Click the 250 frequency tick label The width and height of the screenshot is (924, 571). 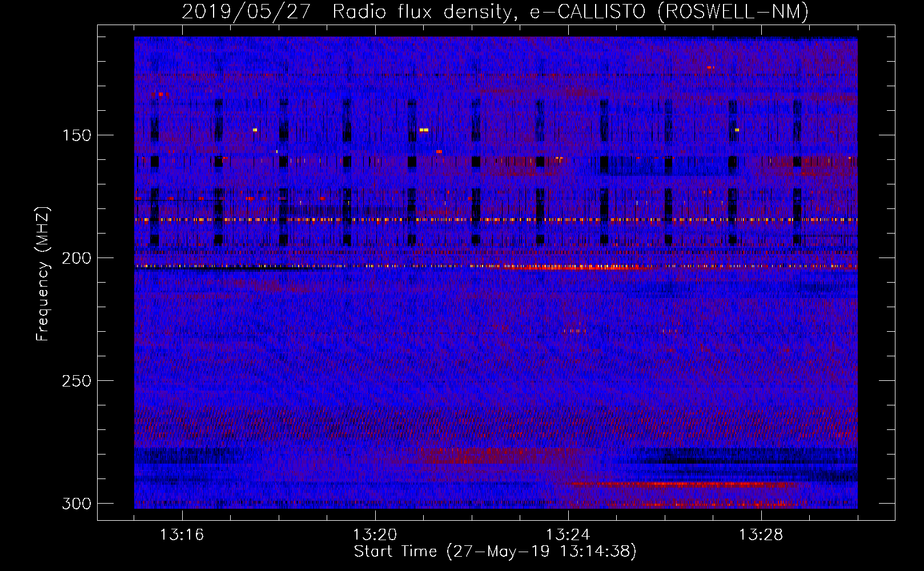pyautogui.click(x=76, y=381)
